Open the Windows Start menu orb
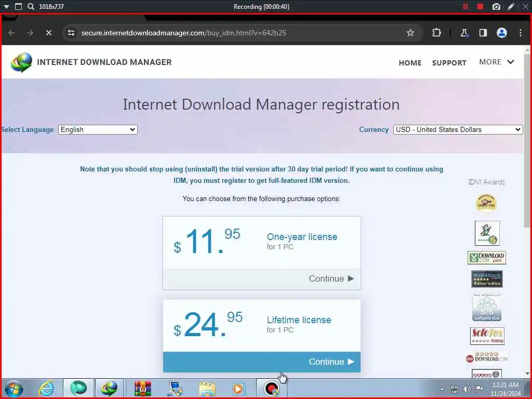The height and width of the screenshot is (399, 532). pos(14,389)
